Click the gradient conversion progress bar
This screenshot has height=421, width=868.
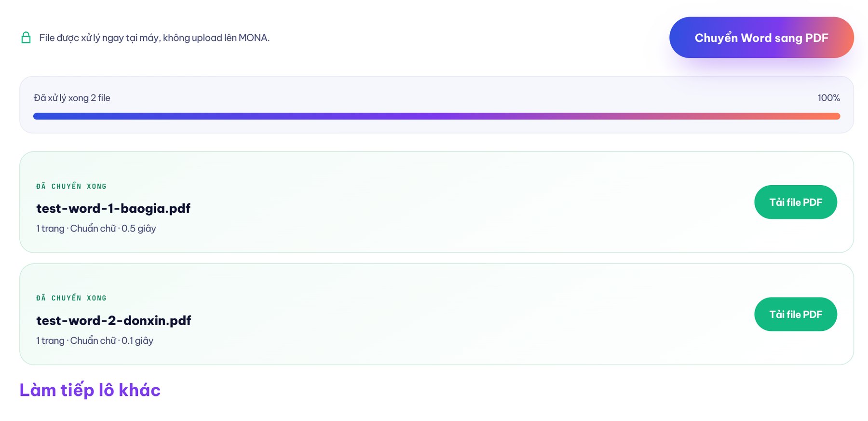coord(436,116)
